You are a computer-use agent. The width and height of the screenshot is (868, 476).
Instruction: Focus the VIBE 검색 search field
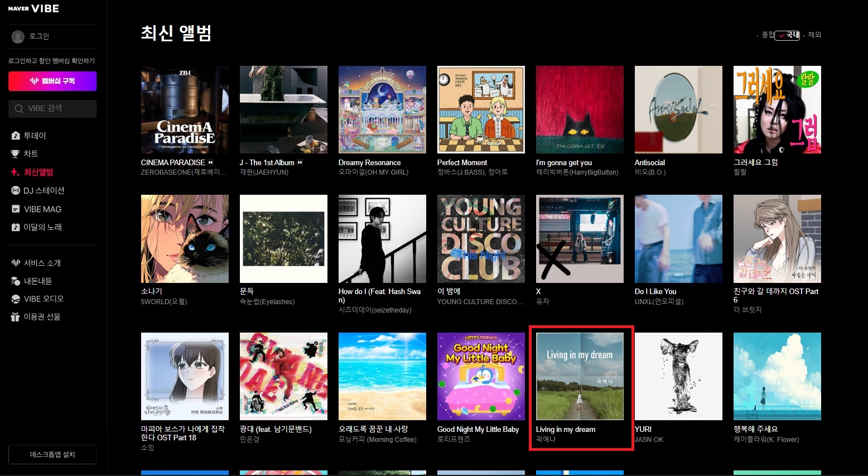52,108
